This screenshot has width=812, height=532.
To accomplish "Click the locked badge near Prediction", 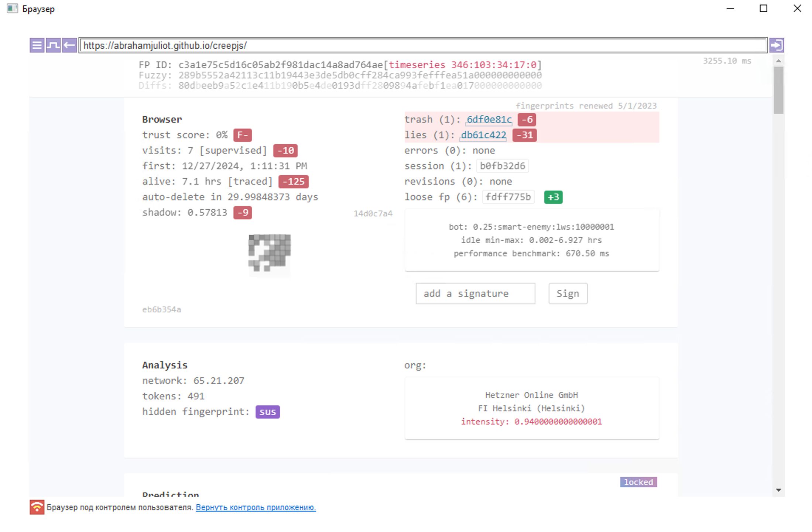I will click(x=638, y=482).
